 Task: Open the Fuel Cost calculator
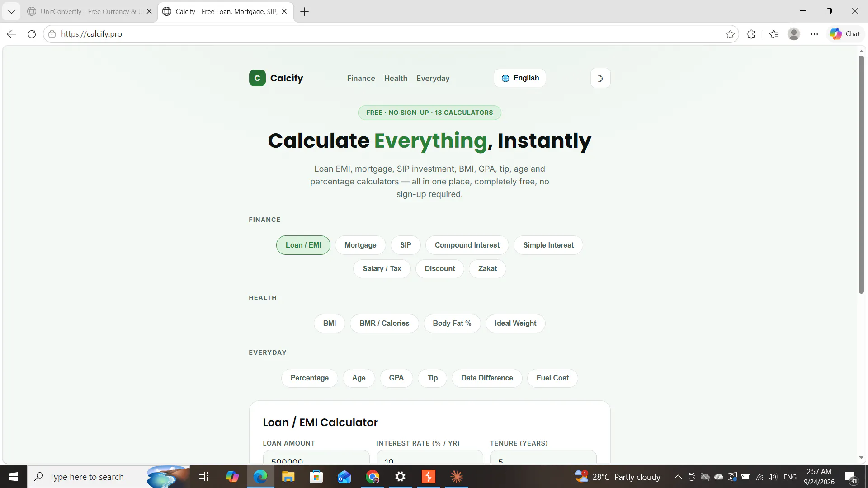pos(552,378)
